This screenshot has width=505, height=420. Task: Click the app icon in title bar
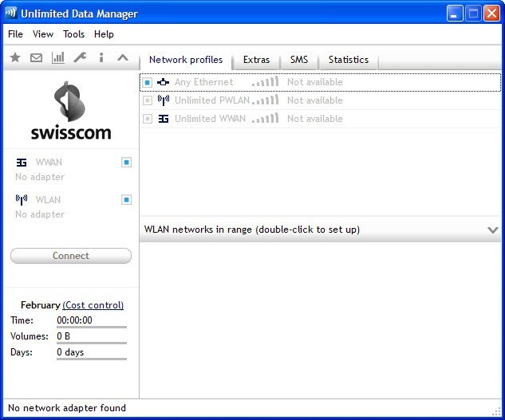11,14
